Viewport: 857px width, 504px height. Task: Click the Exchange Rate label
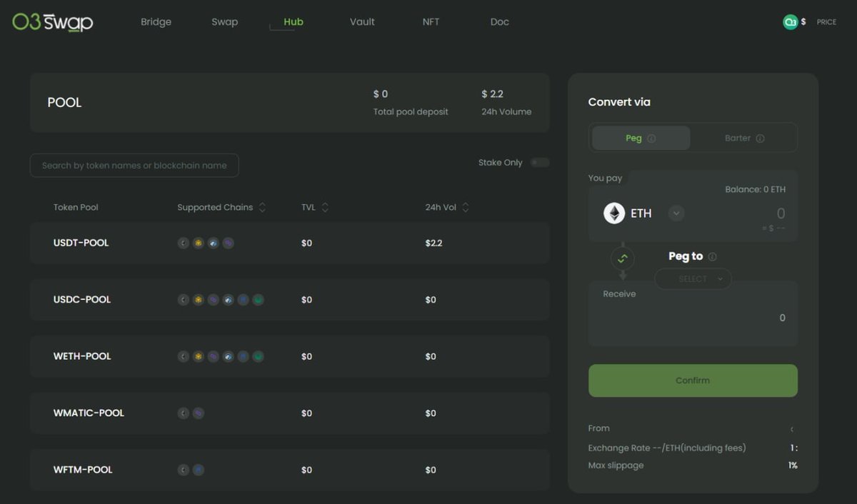[667, 448]
